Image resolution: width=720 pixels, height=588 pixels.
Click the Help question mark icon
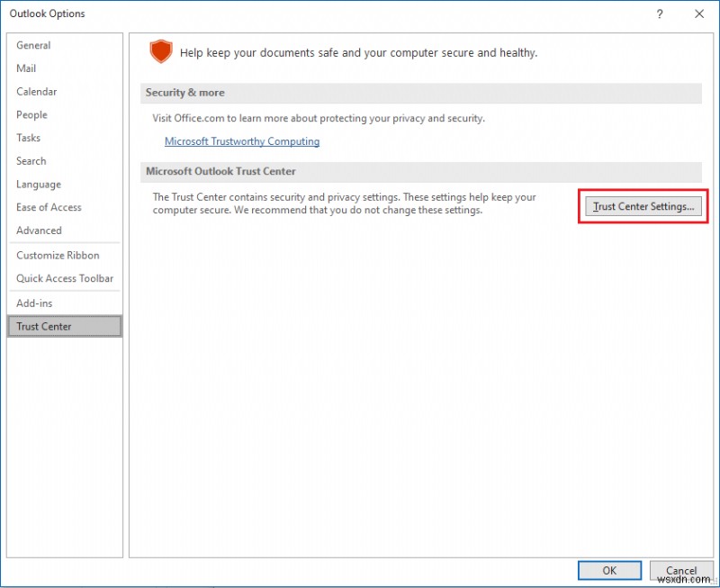660,14
